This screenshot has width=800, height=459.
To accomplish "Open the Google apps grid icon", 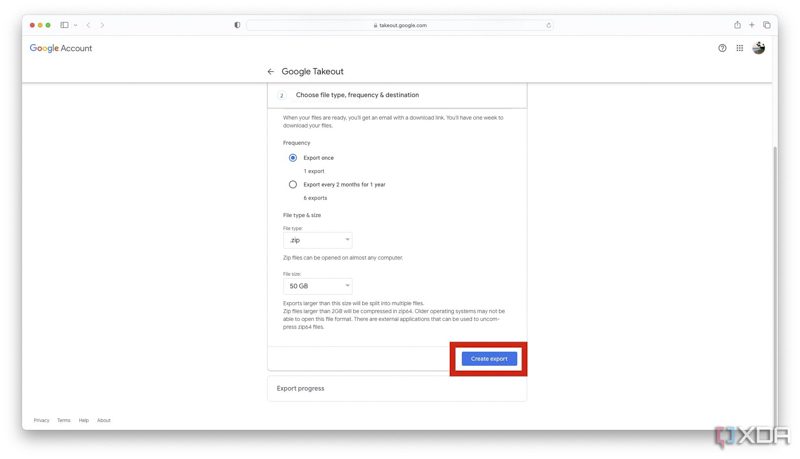I will pyautogui.click(x=740, y=48).
